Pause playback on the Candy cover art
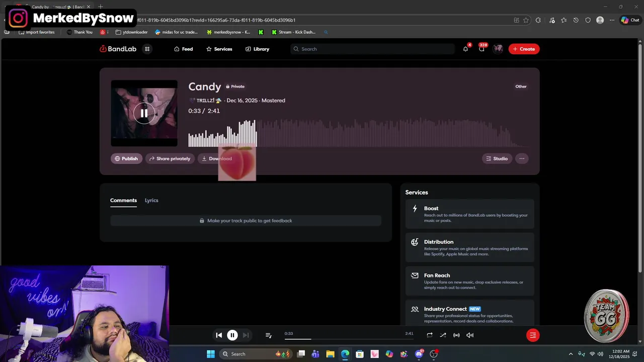 point(144,113)
